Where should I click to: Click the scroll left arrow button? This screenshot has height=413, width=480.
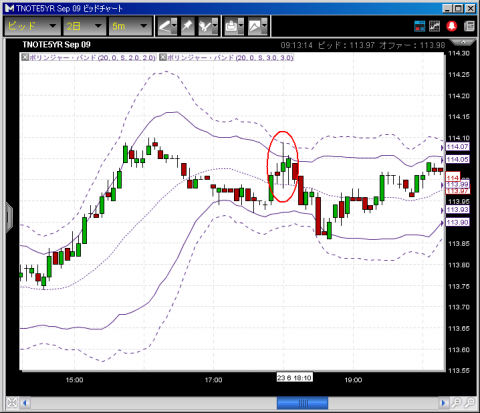pyautogui.click(x=25, y=403)
